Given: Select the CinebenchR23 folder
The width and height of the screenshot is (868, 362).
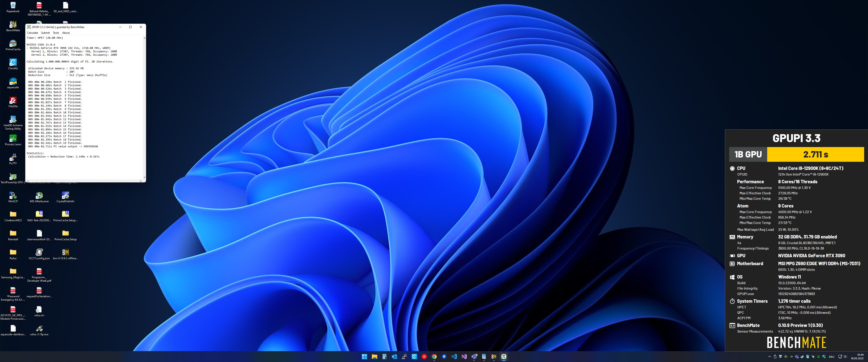Looking at the screenshot, I should [x=13, y=216].
